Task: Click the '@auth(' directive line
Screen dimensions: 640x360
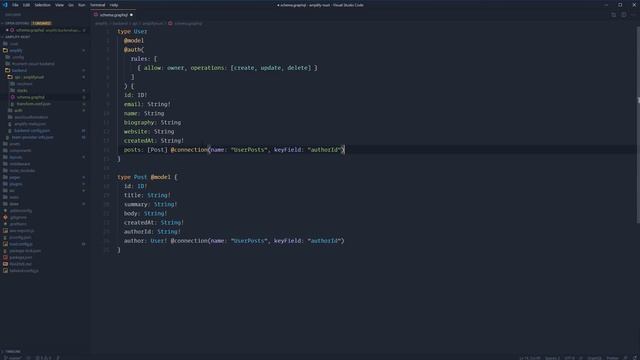Action: pos(133,49)
